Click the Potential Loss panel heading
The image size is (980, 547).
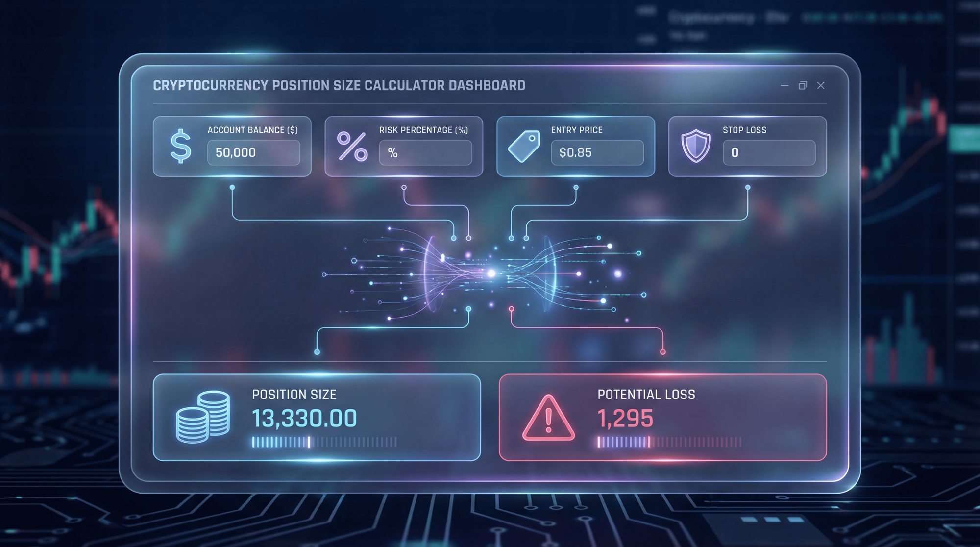(x=646, y=395)
